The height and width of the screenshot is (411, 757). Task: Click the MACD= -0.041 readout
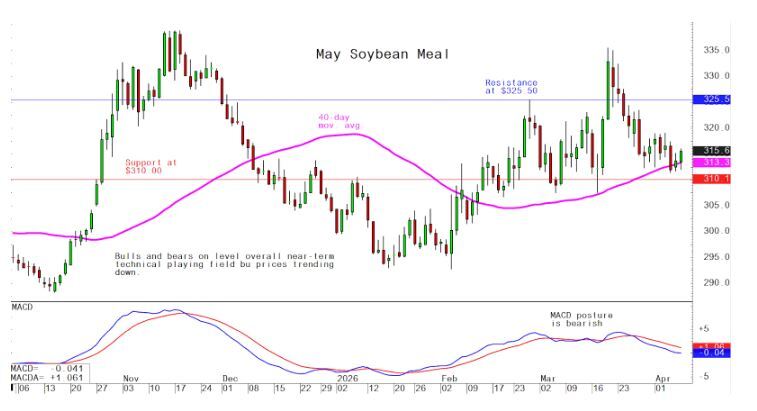pos(45,369)
